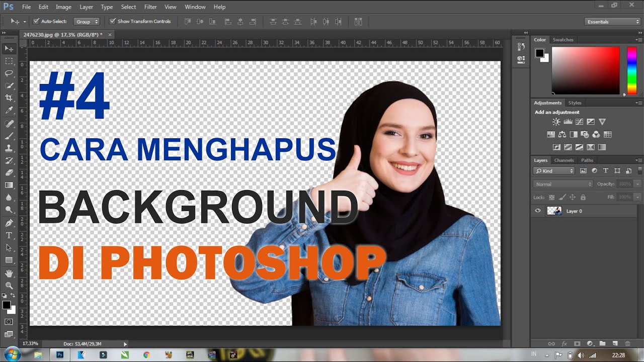The image size is (644, 362).
Task: Hide Layer 0 using its eye icon
Action: click(538, 211)
